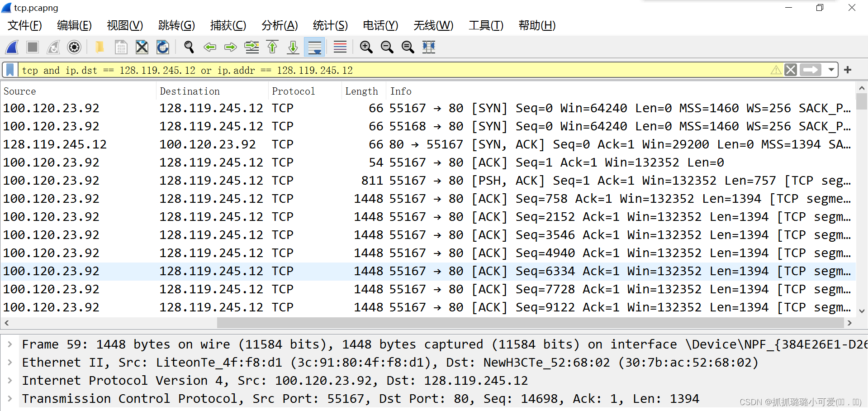Jump to the last packet

pos(293,47)
